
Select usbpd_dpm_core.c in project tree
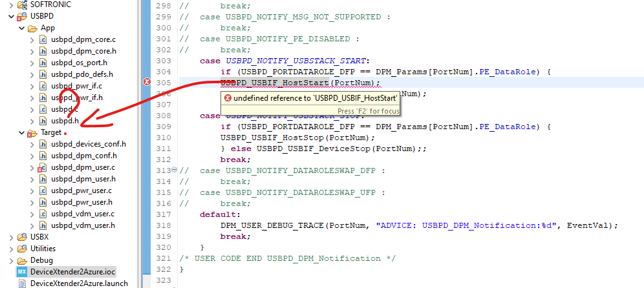(x=83, y=40)
